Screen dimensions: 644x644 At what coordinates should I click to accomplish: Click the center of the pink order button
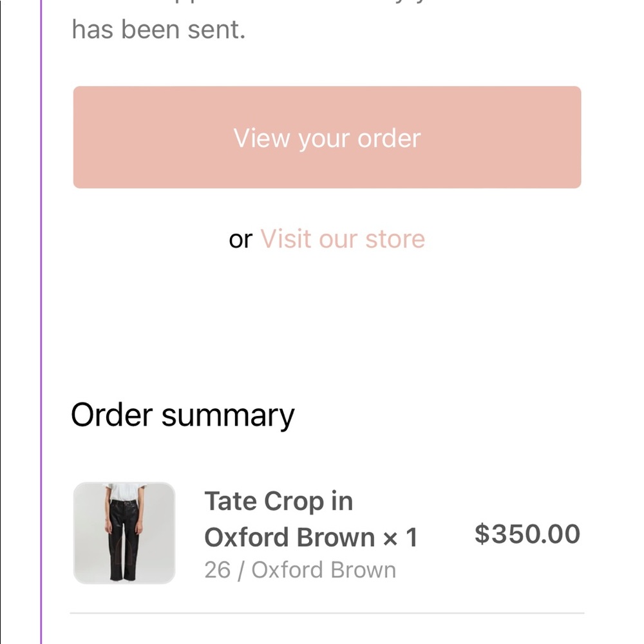pyautogui.click(x=327, y=137)
